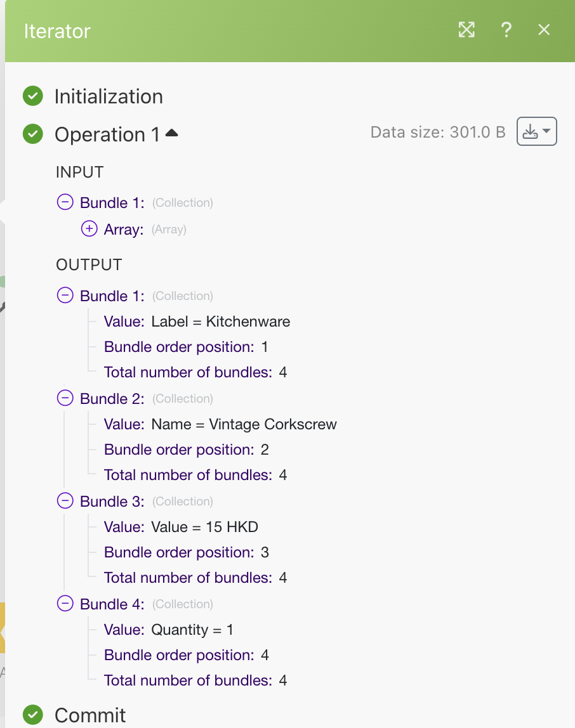Select the Commit step label

pyautogui.click(x=90, y=715)
